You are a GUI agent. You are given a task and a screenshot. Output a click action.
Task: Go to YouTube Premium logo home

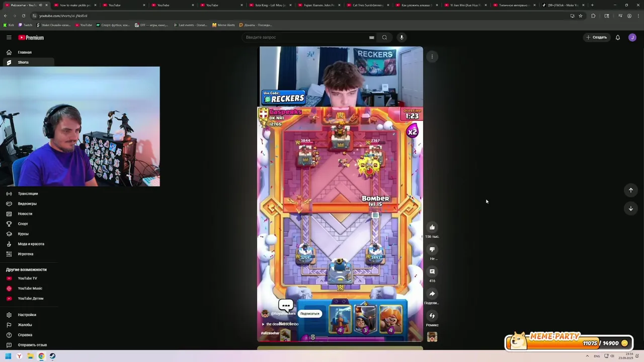(x=31, y=38)
